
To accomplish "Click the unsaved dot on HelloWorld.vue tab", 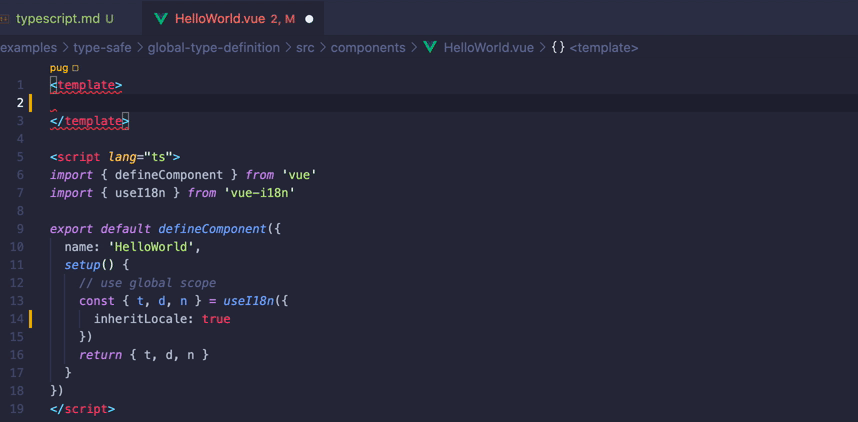I will [309, 19].
